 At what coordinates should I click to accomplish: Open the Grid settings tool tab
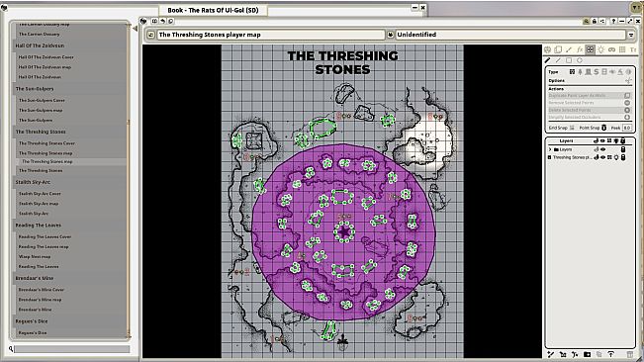pos(622,49)
